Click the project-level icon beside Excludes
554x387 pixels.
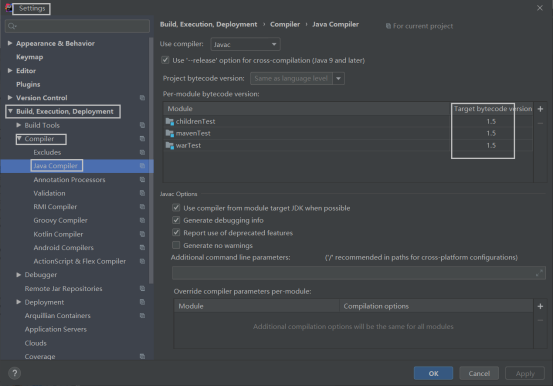click(142, 152)
